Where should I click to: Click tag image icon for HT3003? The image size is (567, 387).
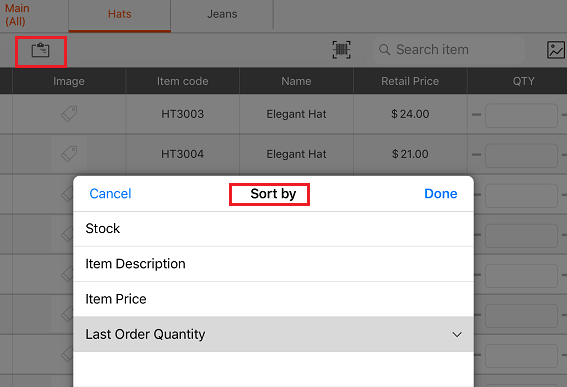click(69, 114)
